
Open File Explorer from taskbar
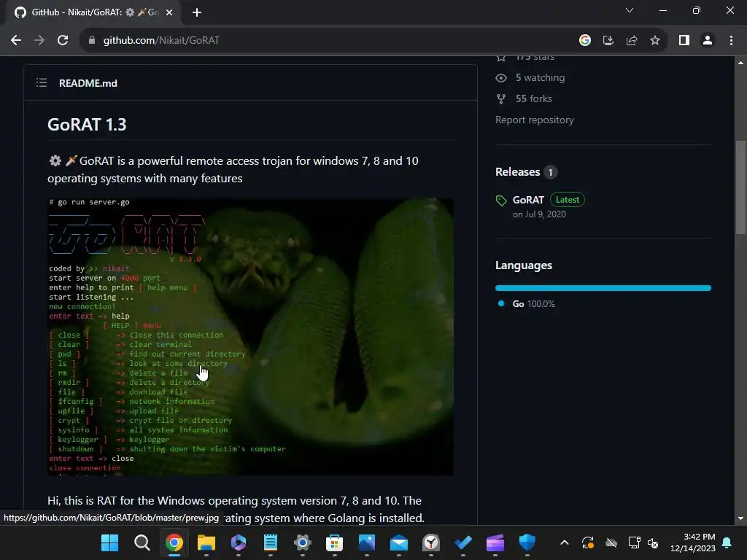click(206, 542)
